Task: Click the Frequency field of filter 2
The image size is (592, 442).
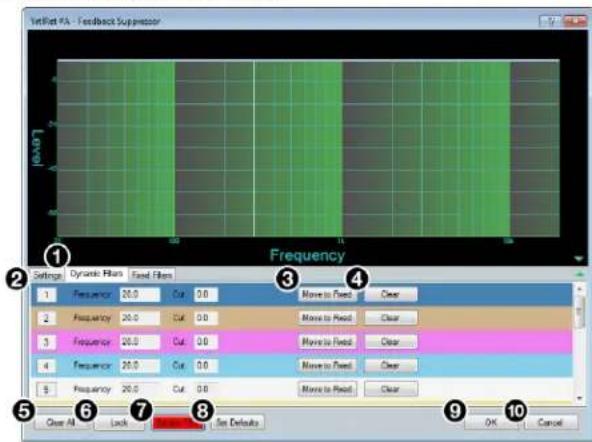Action: (140, 318)
